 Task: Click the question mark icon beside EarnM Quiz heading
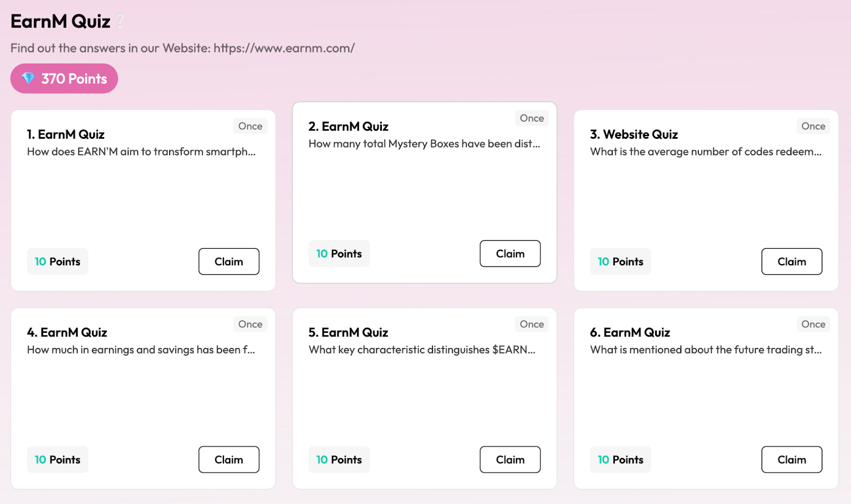point(120,21)
